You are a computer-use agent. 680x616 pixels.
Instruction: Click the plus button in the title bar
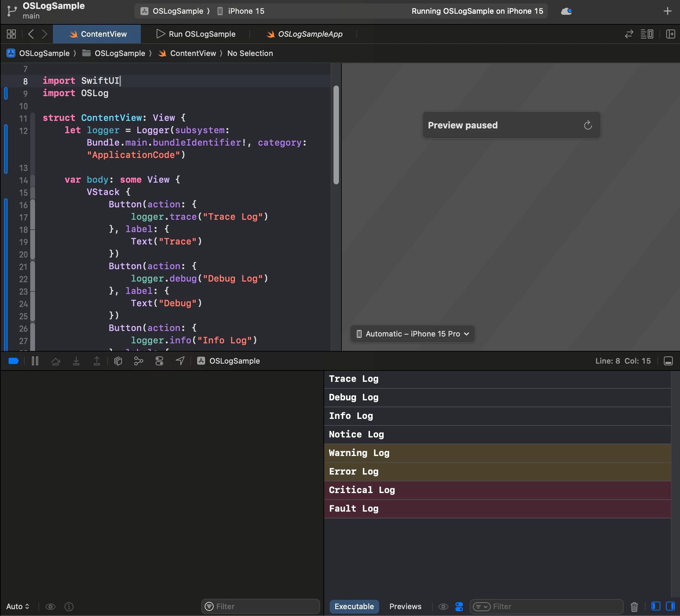pyautogui.click(x=667, y=11)
